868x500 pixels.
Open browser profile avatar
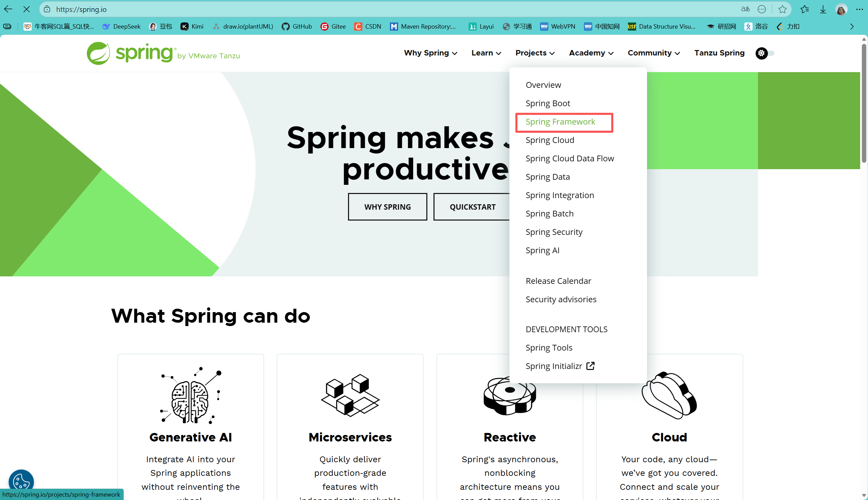(841, 9)
